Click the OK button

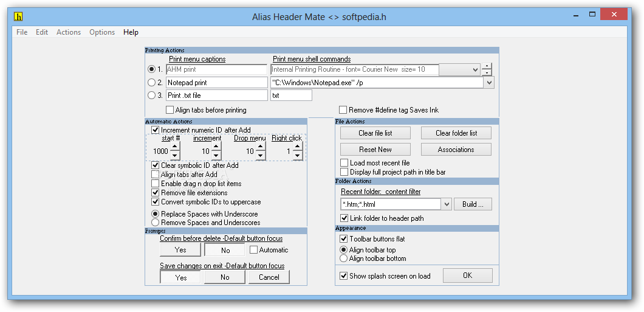pyautogui.click(x=467, y=276)
